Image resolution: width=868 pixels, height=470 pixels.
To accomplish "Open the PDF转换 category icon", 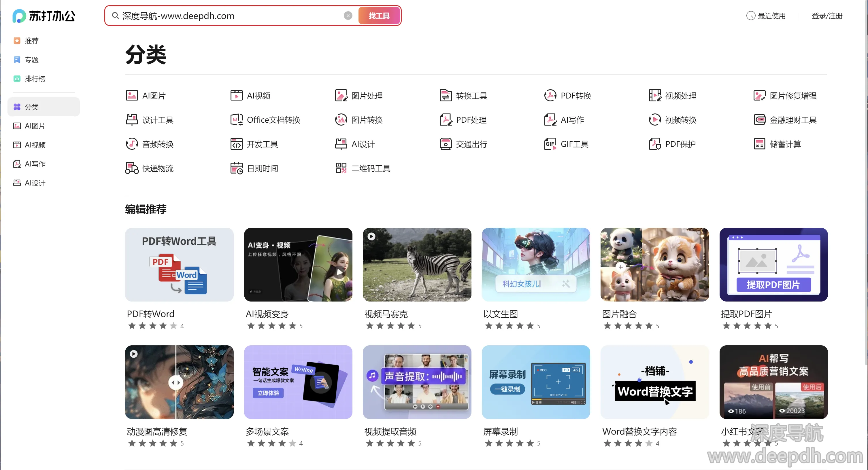I will pyautogui.click(x=550, y=96).
